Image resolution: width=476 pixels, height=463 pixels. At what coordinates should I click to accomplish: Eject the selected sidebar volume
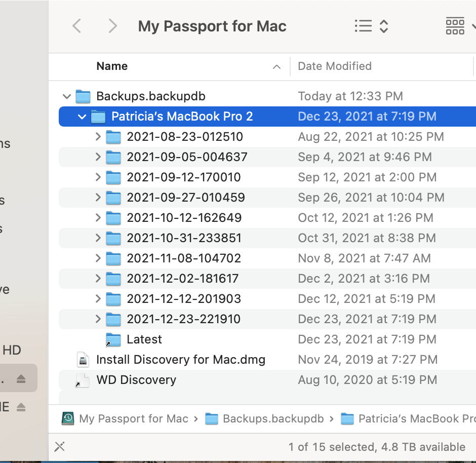point(21,378)
